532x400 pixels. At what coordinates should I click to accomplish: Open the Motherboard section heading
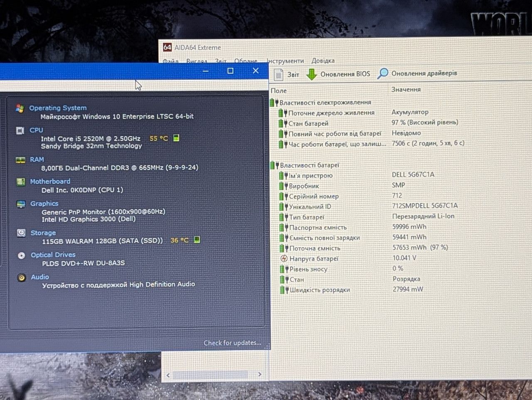pyautogui.click(x=50, y=182)
